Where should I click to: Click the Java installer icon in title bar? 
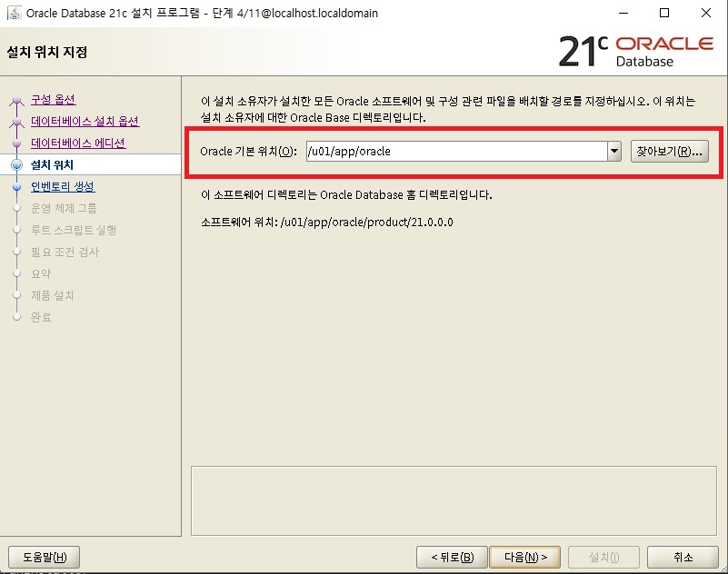(x=15, y=13)
